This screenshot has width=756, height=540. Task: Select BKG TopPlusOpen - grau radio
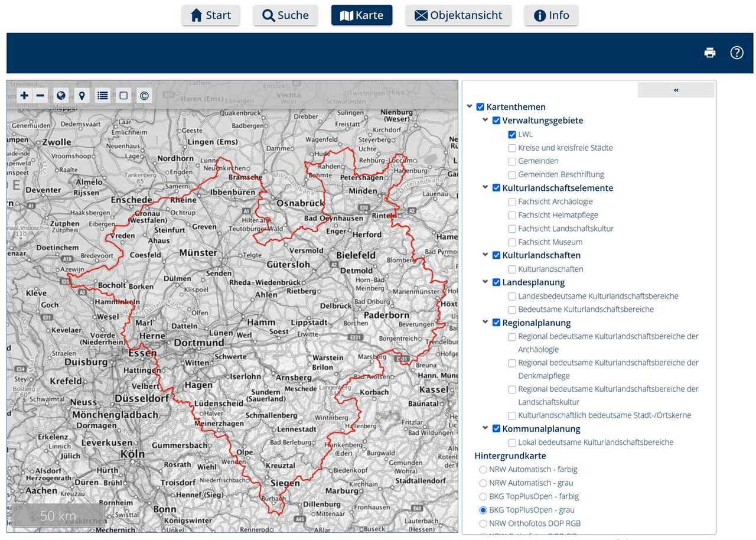483,510
